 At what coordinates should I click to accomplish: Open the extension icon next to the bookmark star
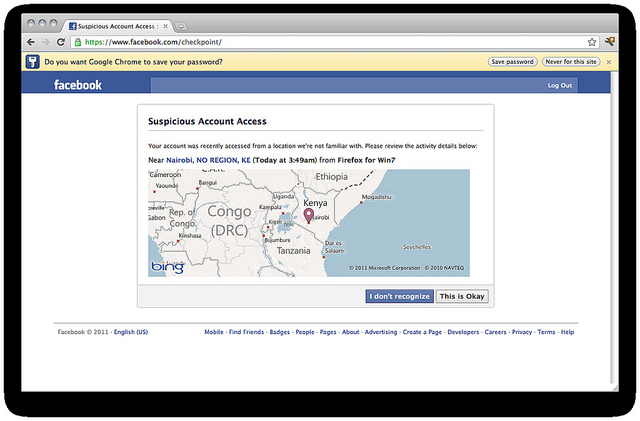pyautogui.click(x=610, y=41)
